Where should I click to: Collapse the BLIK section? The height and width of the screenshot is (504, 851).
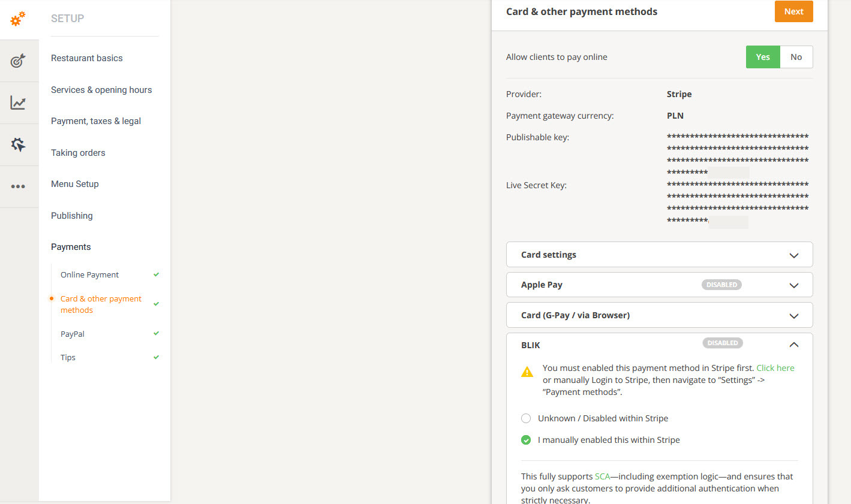(x=794, y=345)
